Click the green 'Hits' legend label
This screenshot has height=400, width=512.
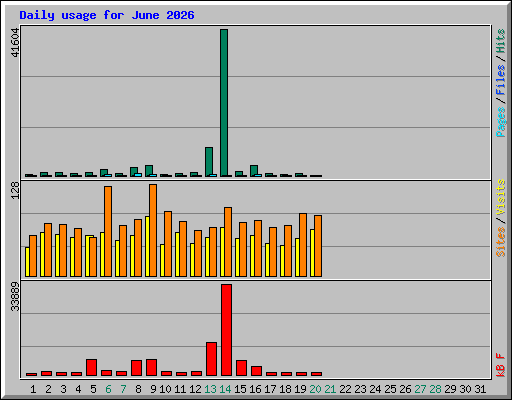[501, 41]
